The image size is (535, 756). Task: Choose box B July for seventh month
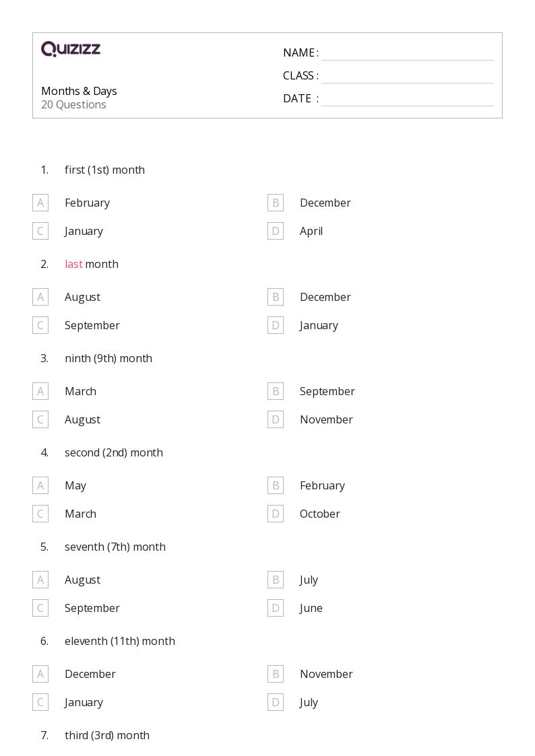coord(276,580)
